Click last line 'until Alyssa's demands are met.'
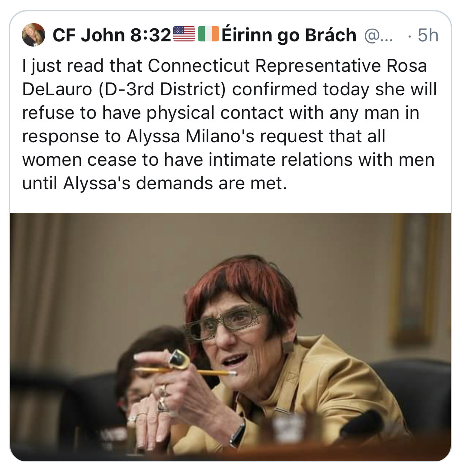The width and height of the screenshot is (464, 476). [154, 183]
